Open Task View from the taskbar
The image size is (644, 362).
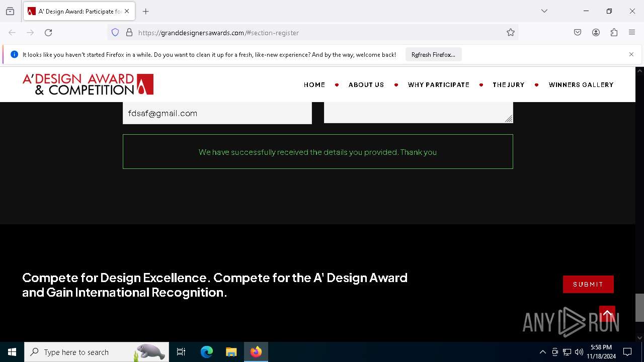[181, 352]
